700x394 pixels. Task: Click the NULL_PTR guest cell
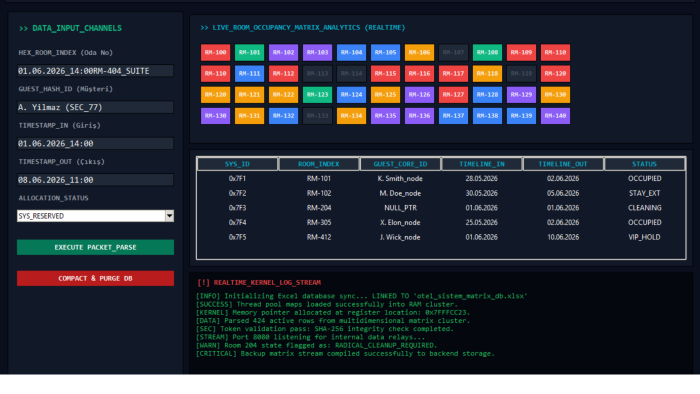pyautogui.click(x=400, y=208)
